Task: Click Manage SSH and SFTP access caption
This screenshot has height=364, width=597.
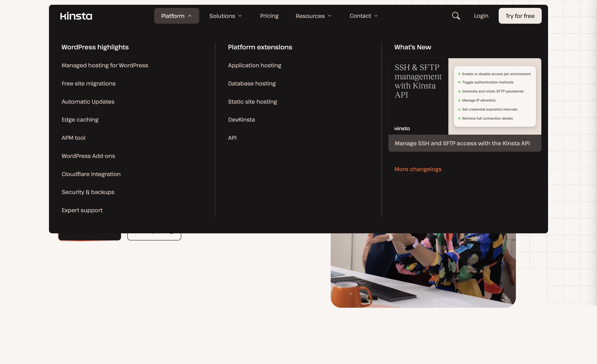Action: [x=462, y=143]
